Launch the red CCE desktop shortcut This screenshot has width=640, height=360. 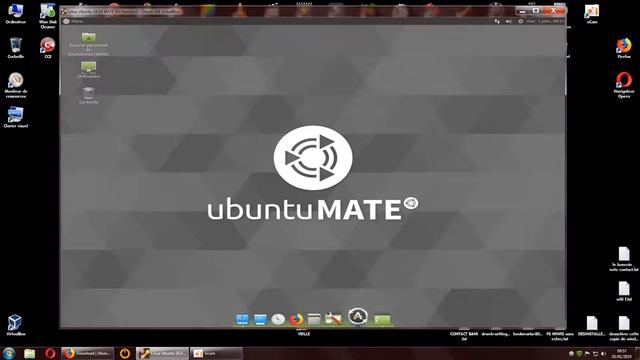pos(48,48)
